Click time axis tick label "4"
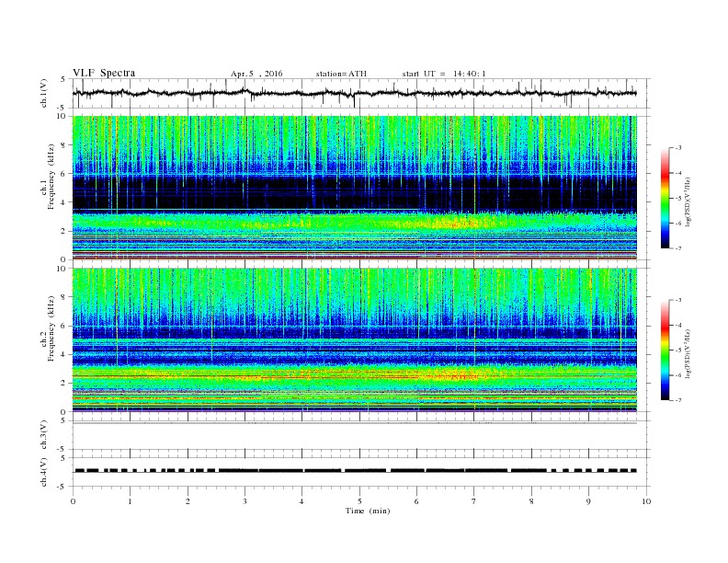The width and height of the screenshot is (728, 563). coord(301,501)
